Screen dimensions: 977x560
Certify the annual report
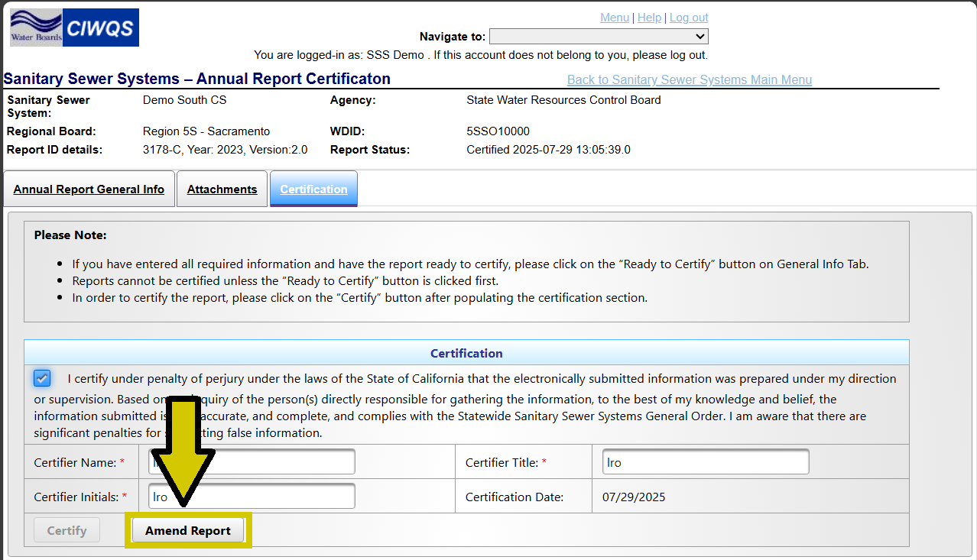pyautogui.click(x=67, y=529)
